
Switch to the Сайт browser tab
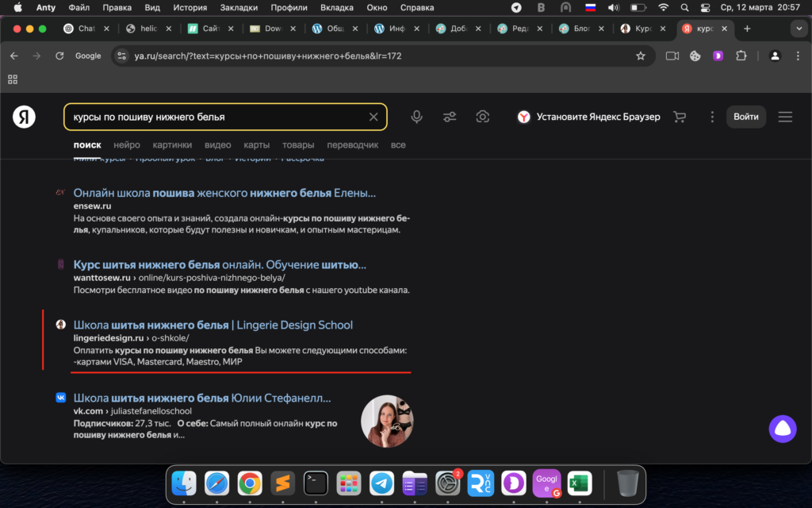pyautogui.click(x=205, y=29)
